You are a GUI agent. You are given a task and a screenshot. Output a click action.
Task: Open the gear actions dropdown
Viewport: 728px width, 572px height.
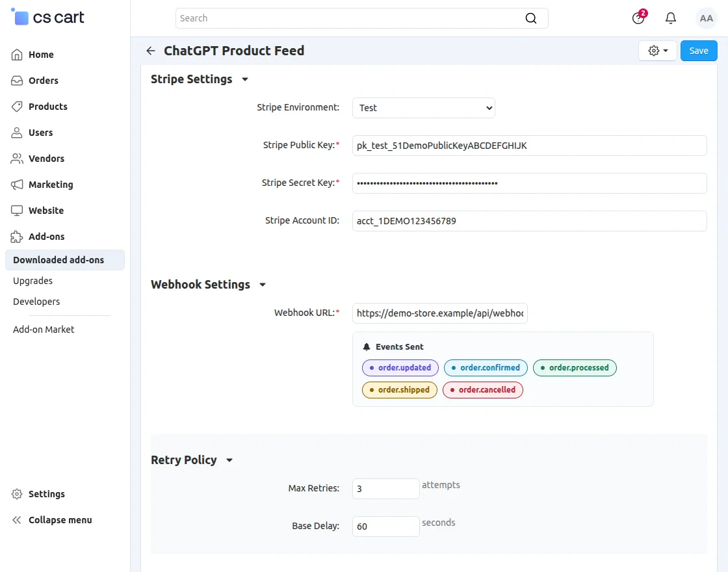tap(658, 51)
